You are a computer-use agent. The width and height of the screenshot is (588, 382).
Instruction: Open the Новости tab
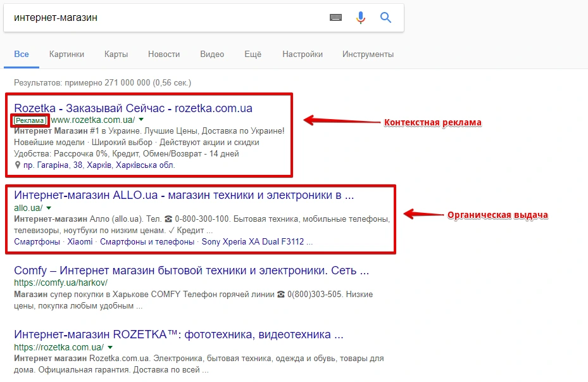click(164, 54)
